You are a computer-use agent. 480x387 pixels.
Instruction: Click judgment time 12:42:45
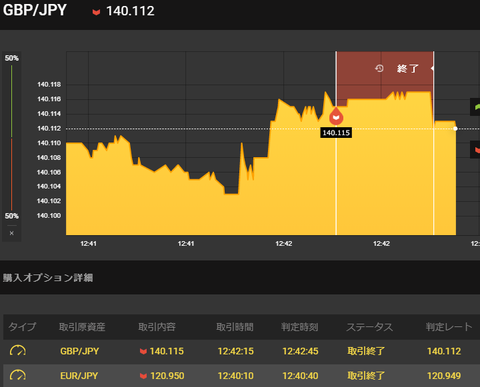pyautogui.click(x=300, y=351)
